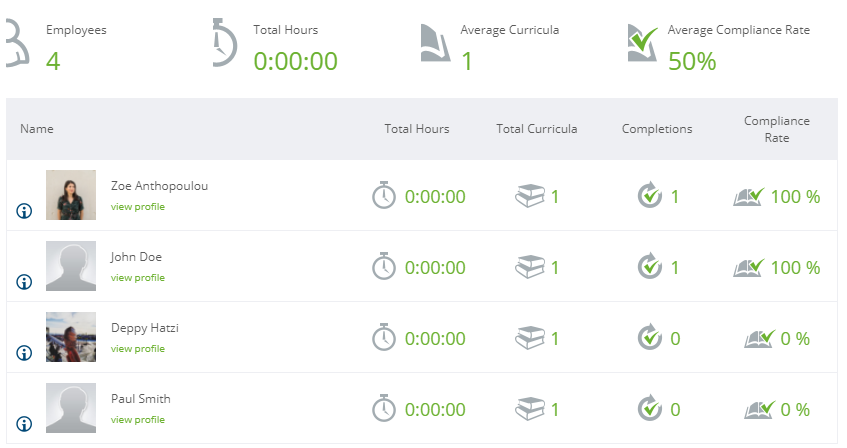
Task: Sort by the Compliance Rate column header
Action: pyautogui.click(x=777, y=129)
